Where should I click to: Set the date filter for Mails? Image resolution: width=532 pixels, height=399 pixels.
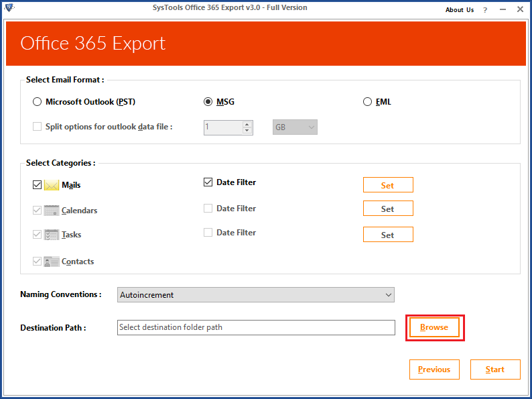pyautogui.click(x=388, y=185)
